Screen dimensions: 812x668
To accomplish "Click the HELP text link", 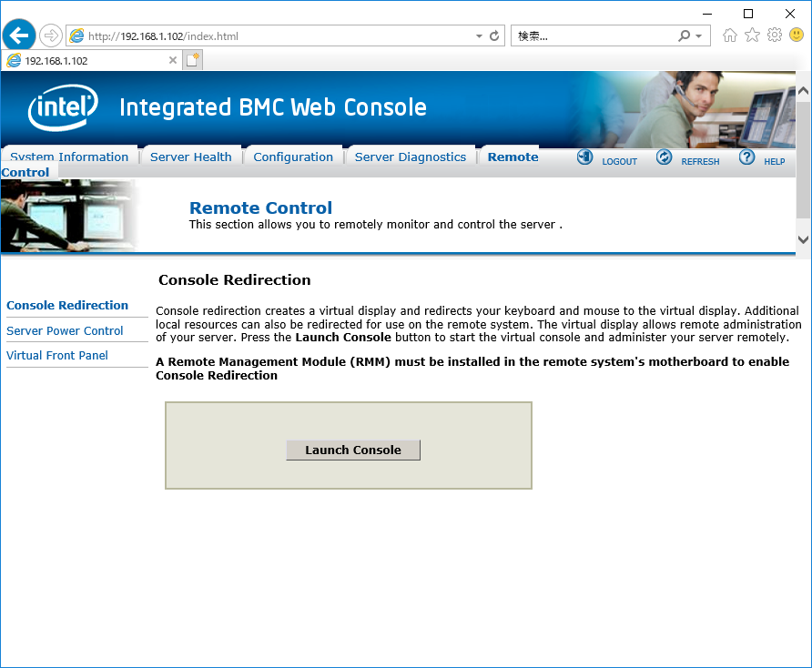I will click(x=774, y=162).
